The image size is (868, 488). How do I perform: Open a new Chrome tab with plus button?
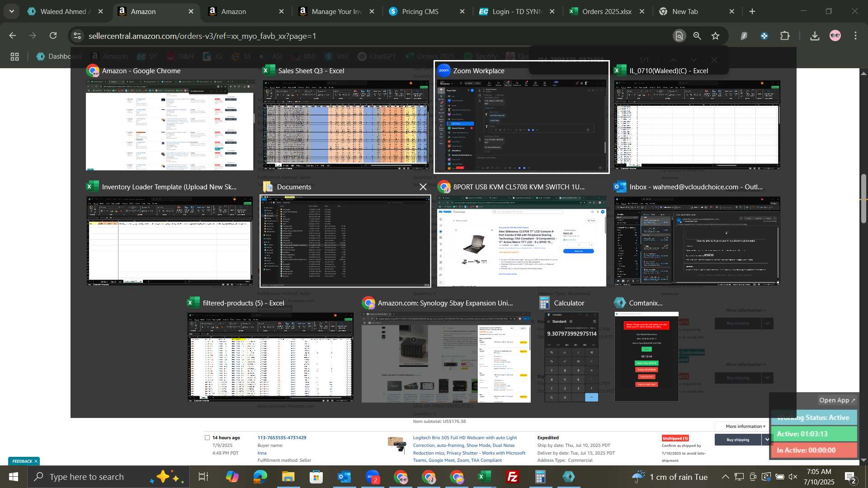coord(752,12)
